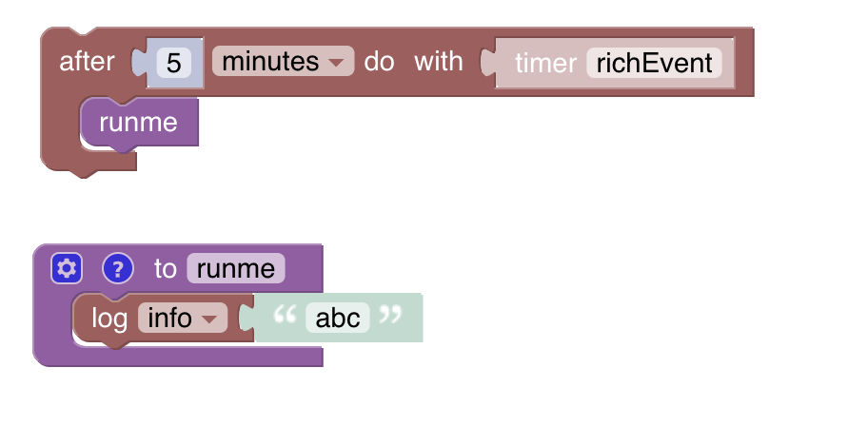Edit the abc text string field

(337, 318)
